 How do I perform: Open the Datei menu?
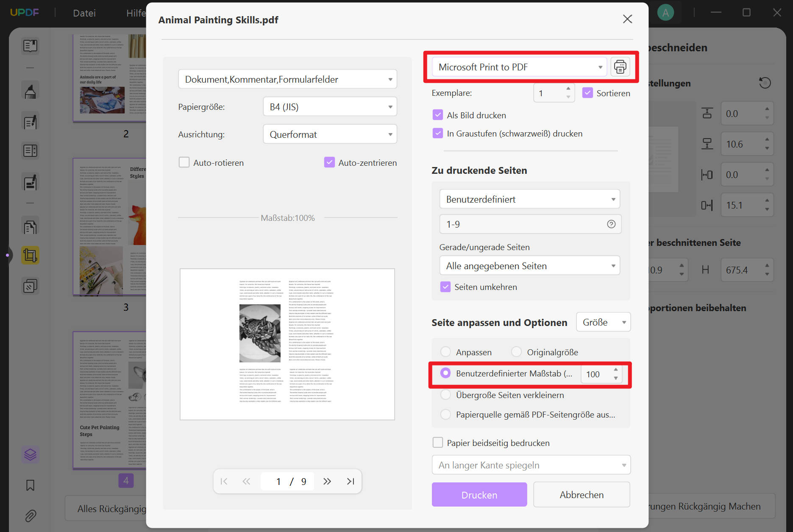coord(84,13)
